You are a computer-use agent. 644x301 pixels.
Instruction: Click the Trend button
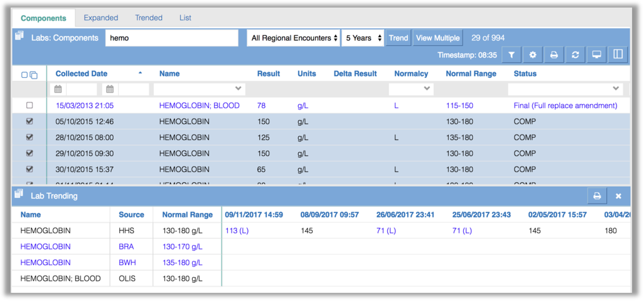tap(398, 38)
